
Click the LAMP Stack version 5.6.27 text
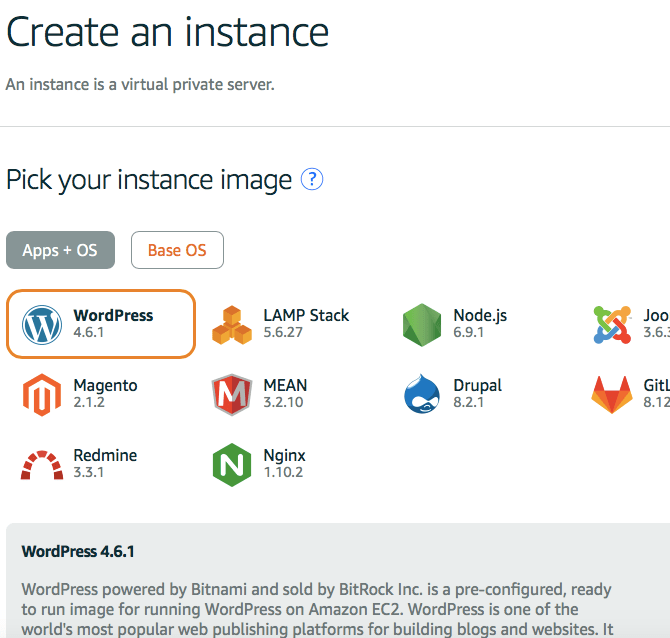click(x=283, y=332)
